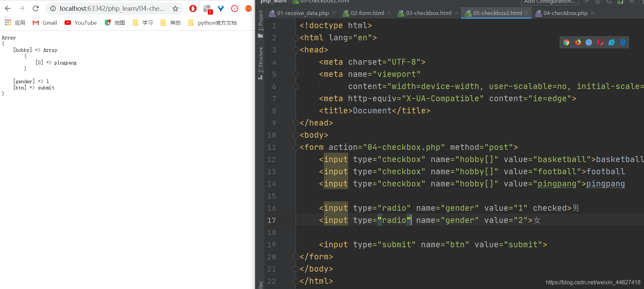Collapse the closing head fold on line 9
Viewport: 644px width, 289px height.
(296, 123)
